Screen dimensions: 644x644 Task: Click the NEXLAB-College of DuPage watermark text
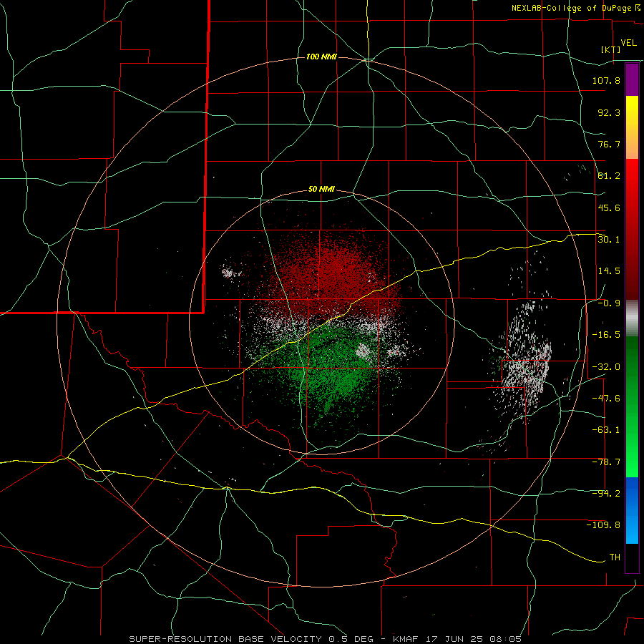(575, 8)
